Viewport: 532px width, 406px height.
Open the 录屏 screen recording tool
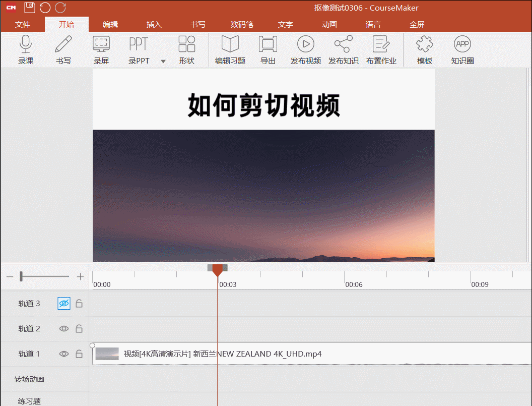[x=101, y=49]
